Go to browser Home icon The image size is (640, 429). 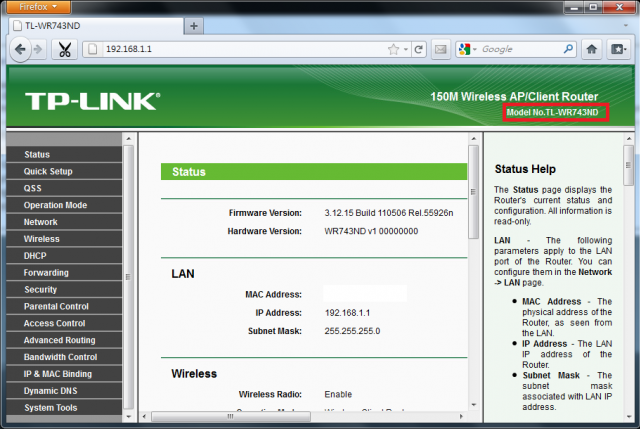(x=591, y=49)
